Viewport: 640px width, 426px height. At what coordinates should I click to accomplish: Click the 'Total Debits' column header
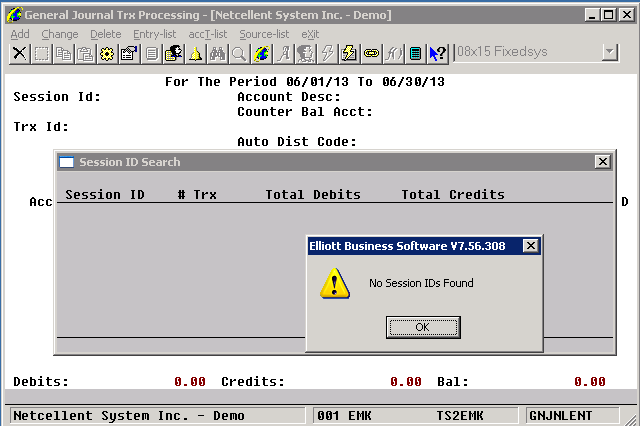click(x=313, y=195)
